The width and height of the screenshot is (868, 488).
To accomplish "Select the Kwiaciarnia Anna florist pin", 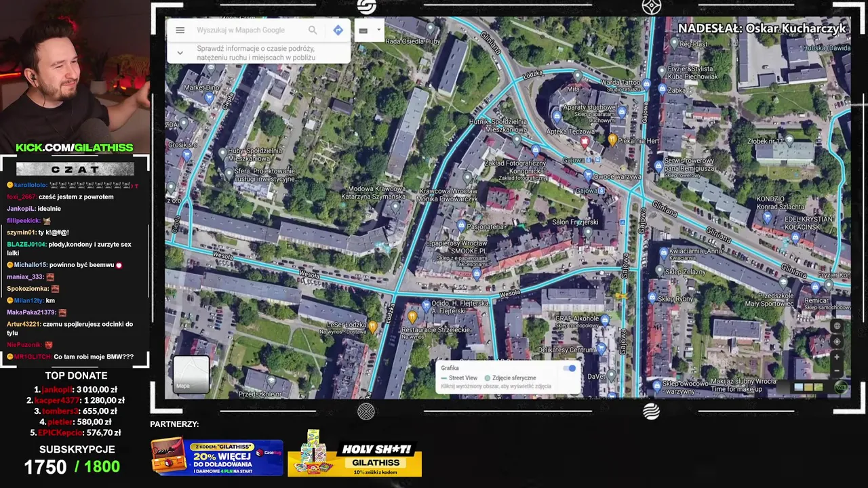I will click(664, 253).
